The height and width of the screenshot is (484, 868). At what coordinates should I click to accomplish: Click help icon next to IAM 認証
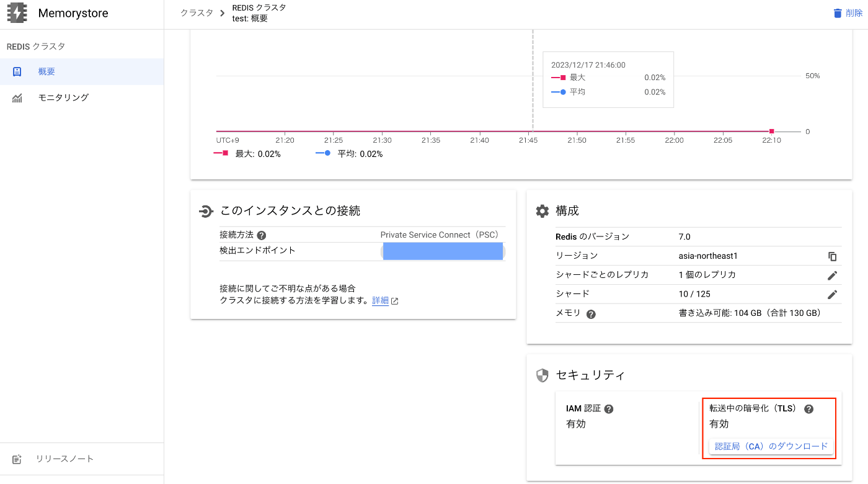(x=609, y=409)
